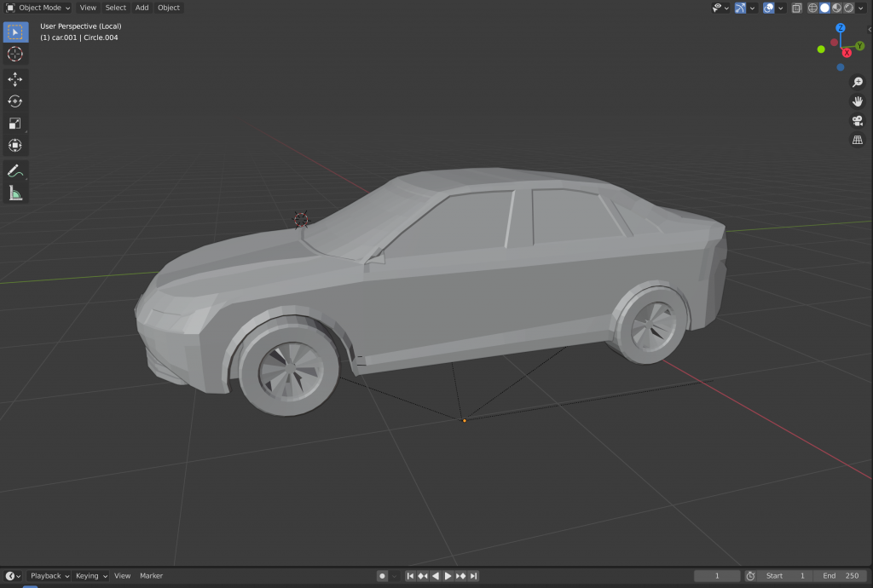Switch to Rendered shading
The height and width of the screenshot is (588, 873).
coord(848,8)
